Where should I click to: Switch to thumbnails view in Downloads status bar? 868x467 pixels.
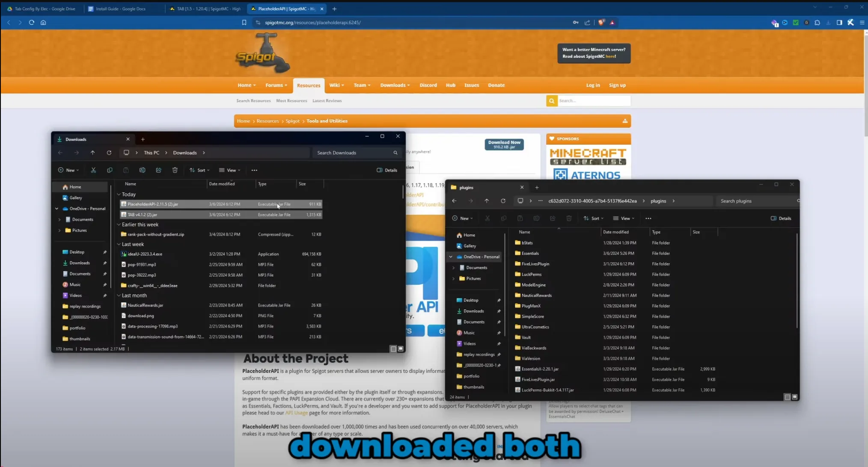pos(401,349)
